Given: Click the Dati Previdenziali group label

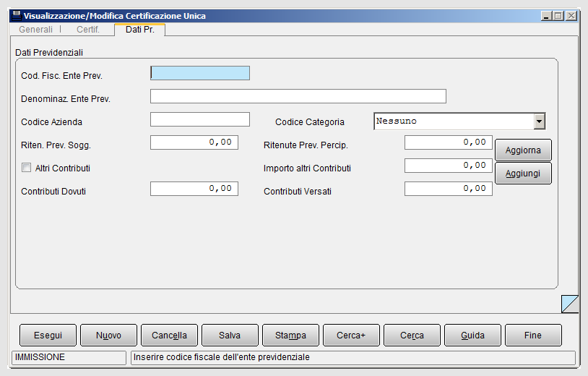Looking at the screenshot, I should pyautogui.click(x=49, y=53).
